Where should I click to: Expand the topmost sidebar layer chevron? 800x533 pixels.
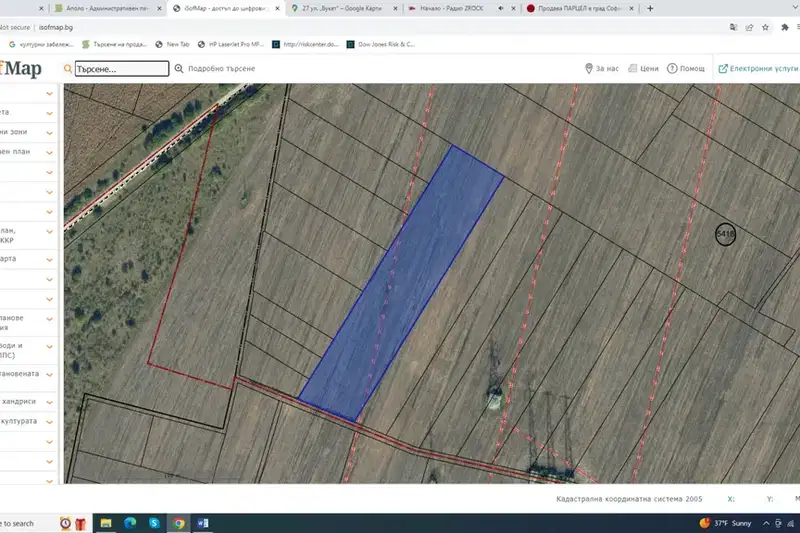[49, 93]
